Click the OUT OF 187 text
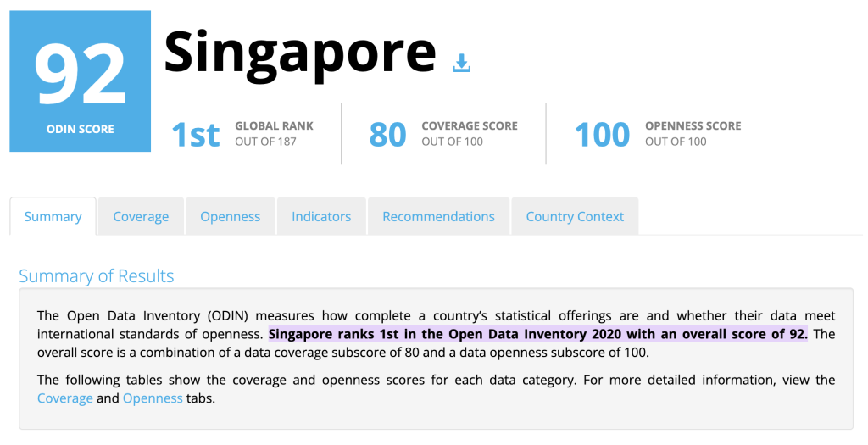The image size is (868, 445). (265, 142)
